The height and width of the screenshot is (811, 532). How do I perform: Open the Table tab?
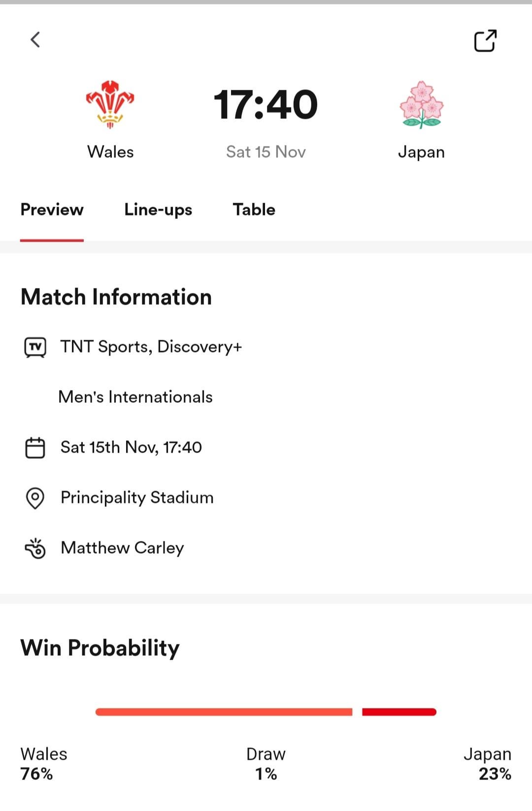click(x=254, y=210)
